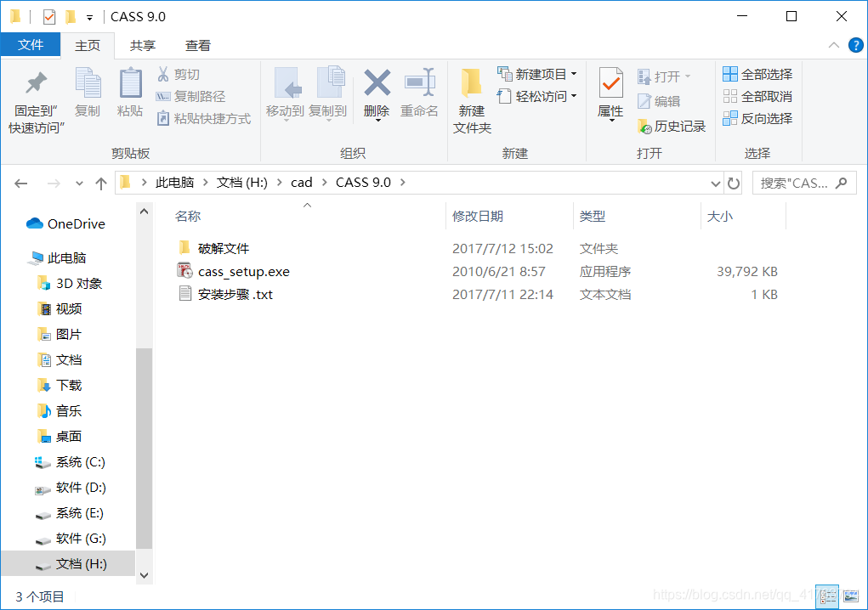Expand breadcrumb chevron after CASS 9.0
This screenshot has height=610, width=868.
pos(402,183)
